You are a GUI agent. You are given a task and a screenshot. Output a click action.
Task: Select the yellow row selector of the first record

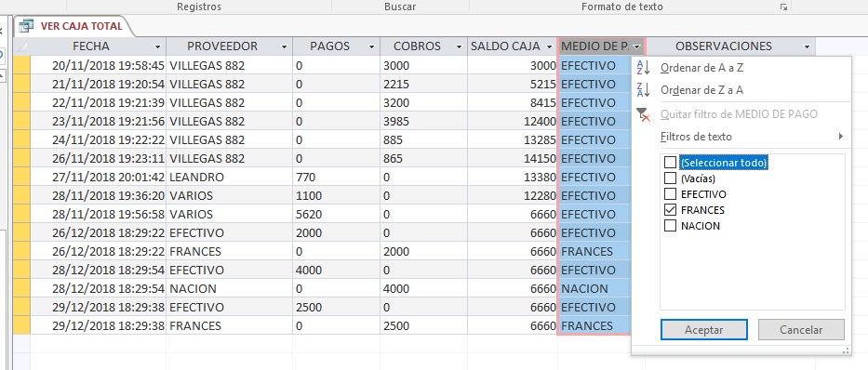[x=21, y=65]
